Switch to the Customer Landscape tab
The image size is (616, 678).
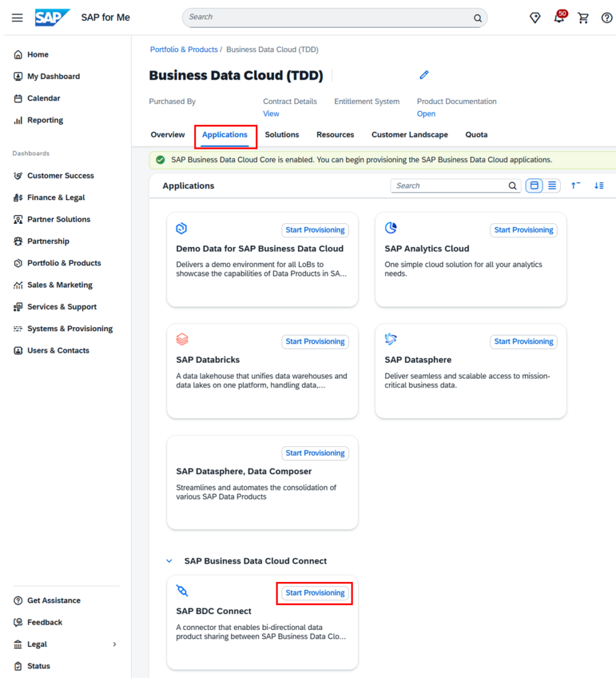pos(409,135)
